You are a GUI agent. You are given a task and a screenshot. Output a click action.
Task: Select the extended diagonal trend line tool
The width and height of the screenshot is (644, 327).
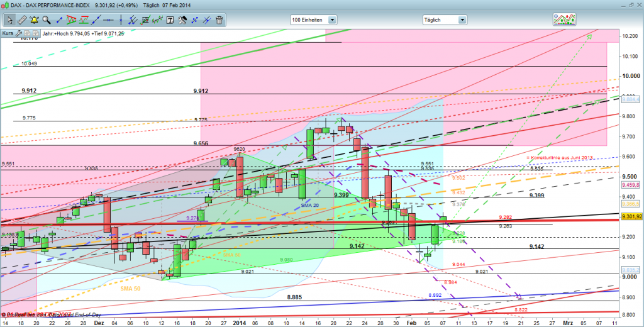coord(96,19)
